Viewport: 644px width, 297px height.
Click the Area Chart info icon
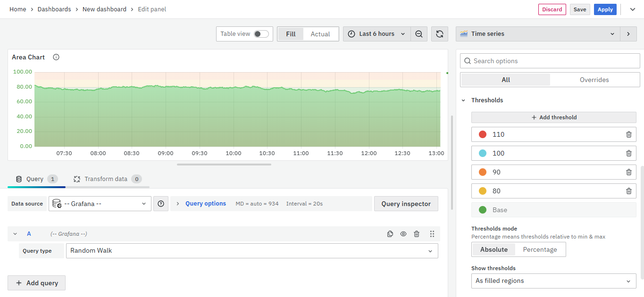56,57
